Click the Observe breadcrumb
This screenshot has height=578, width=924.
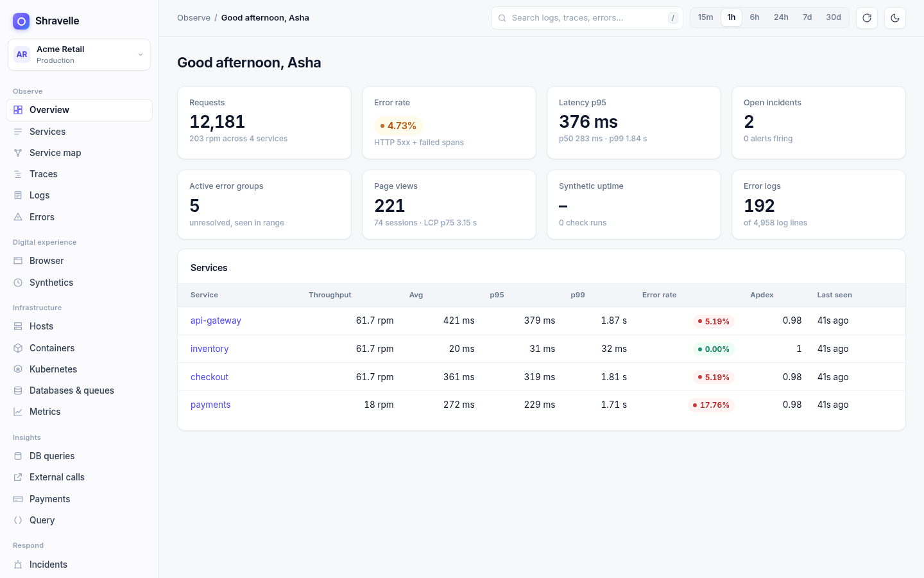pos(194,18)
